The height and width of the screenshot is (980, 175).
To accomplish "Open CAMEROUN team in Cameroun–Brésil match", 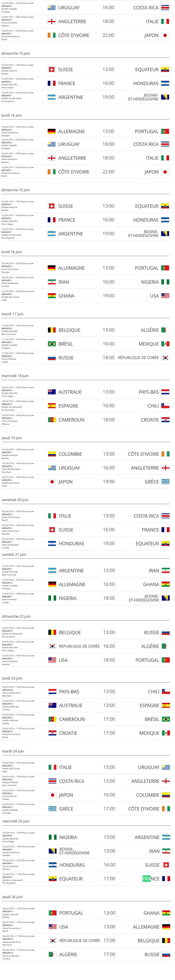I will (x=72, y=719).
